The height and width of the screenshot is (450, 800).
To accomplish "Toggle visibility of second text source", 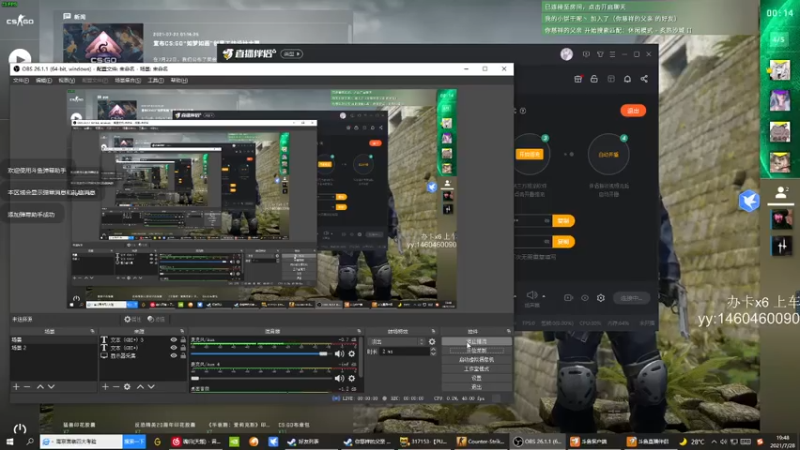I will pos(174,348).
